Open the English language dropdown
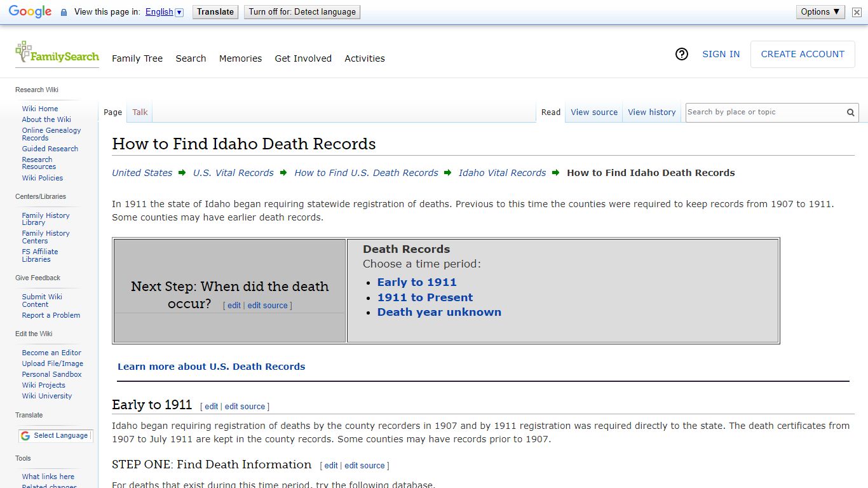This screenshot has width=868, height=488. (164, 12)
